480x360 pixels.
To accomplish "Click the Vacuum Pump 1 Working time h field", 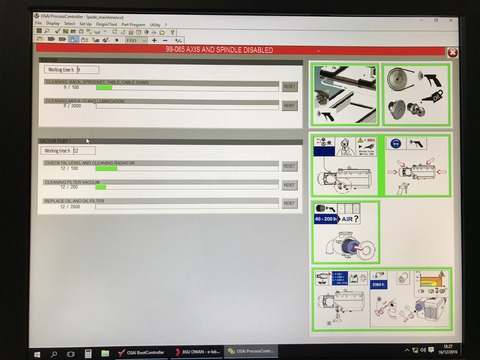I will click(84, 151).
